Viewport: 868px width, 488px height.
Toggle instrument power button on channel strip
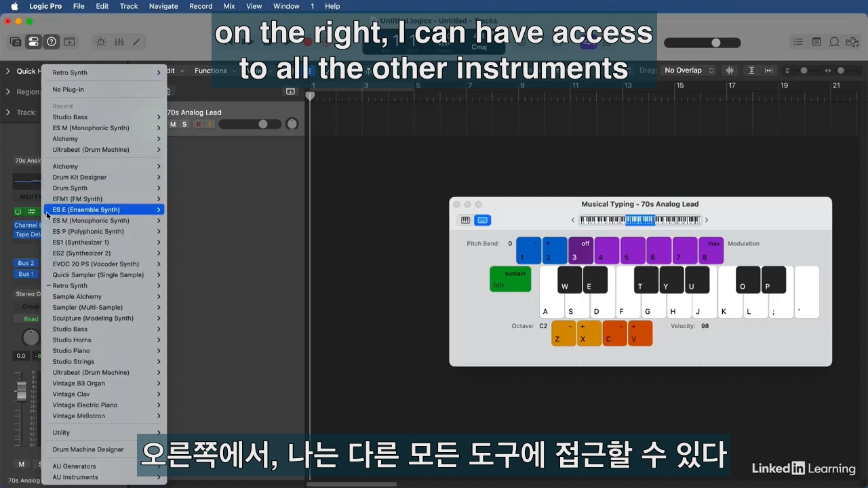(x=18, y=211)
